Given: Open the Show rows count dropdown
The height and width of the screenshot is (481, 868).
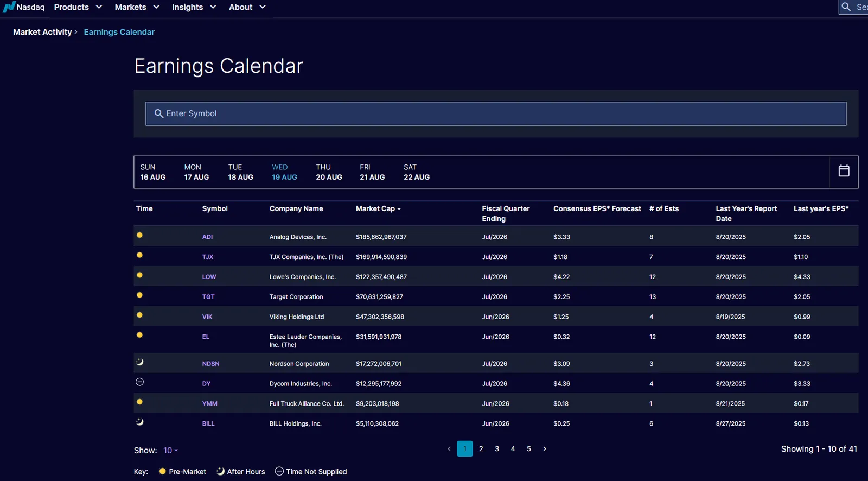Looking at the screenshot, I should pyautogui.click(x=171, y=451).
